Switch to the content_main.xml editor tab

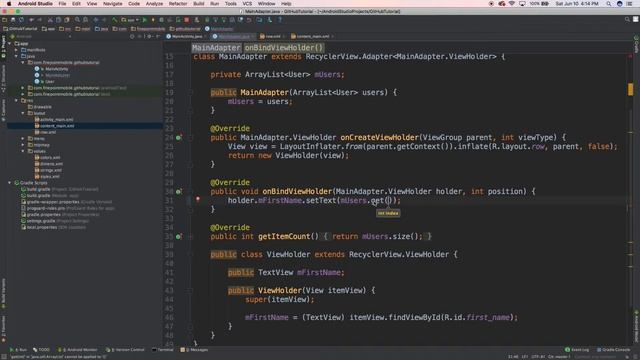(313, 36)
